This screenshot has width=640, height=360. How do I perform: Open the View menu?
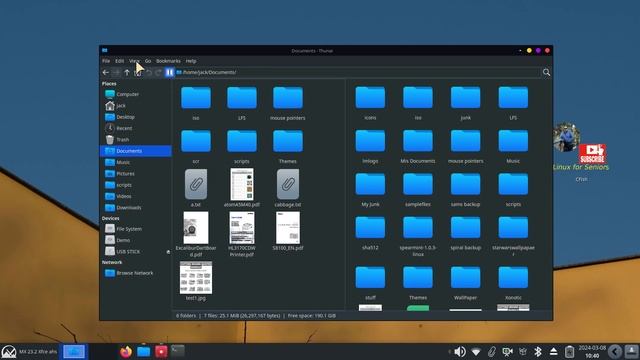click(134, 61)
